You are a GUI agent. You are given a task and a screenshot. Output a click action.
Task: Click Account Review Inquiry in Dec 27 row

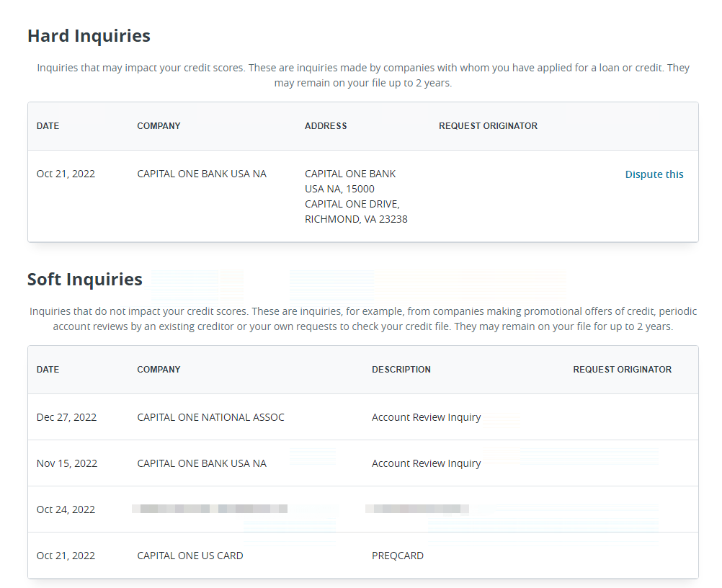tap(427, 418)
